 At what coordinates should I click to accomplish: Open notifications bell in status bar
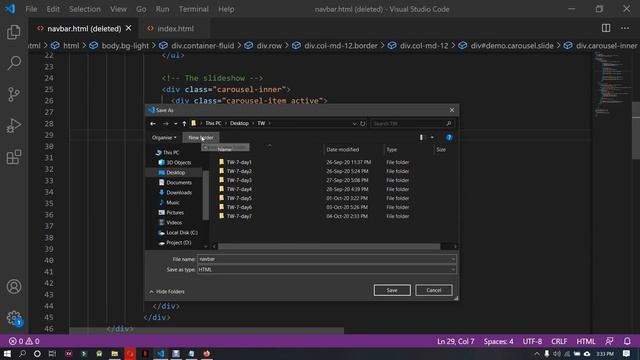[627, 341]
